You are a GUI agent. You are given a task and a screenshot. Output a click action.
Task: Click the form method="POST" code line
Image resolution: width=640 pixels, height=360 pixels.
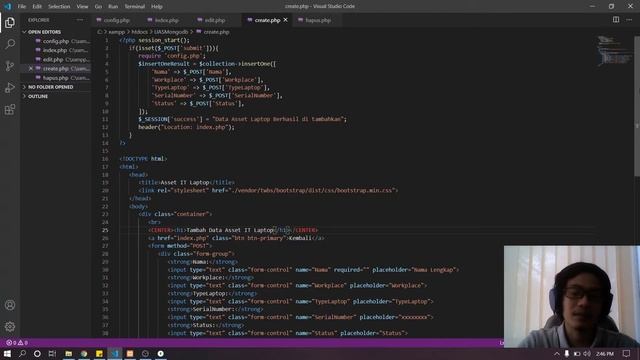click(x=180, y=246)
